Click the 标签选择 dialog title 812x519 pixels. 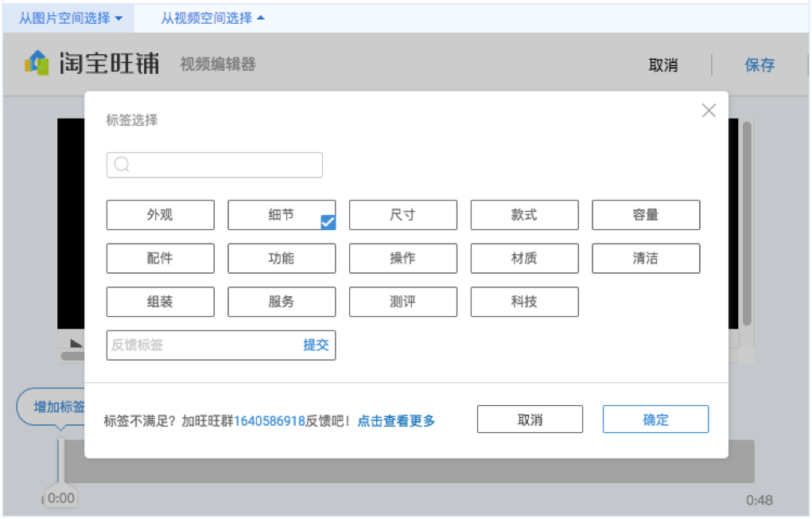[x=132, y=120]
